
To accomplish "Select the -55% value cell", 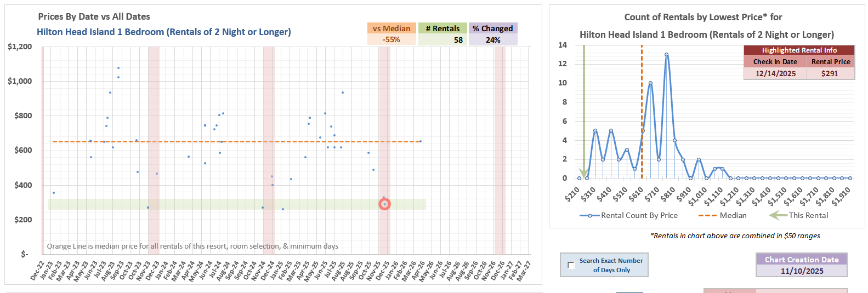I will [x=392, y=40].
